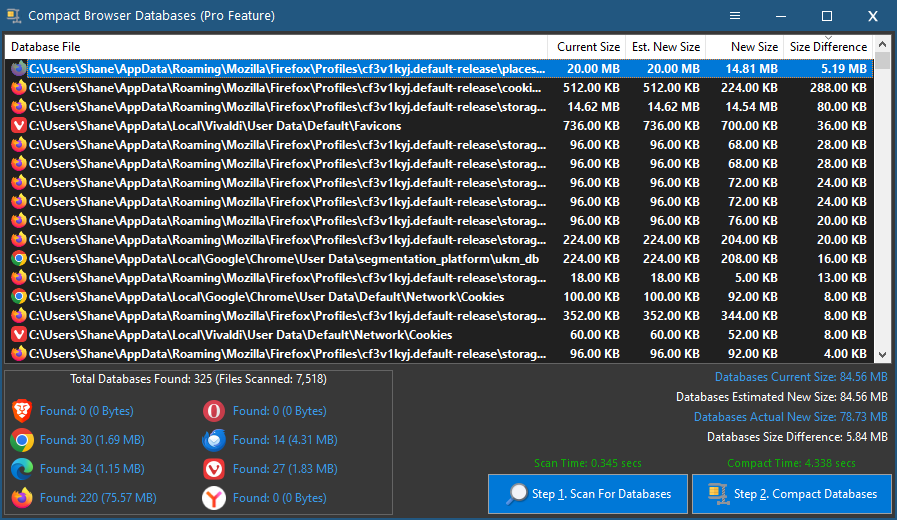
Task: Click the scrollbar down arrow
Action: click(883, 355)
